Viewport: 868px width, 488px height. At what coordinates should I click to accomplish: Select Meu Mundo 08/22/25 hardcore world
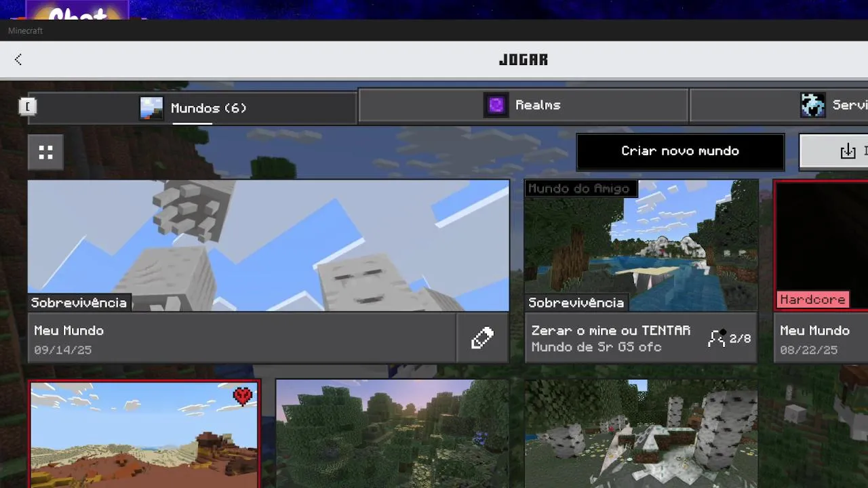point(821,338)
